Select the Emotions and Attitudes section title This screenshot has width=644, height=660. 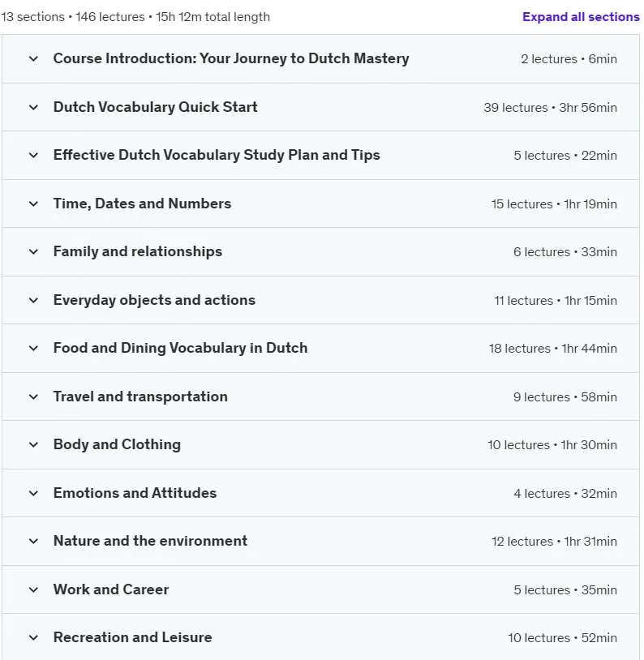click(135, 493)
